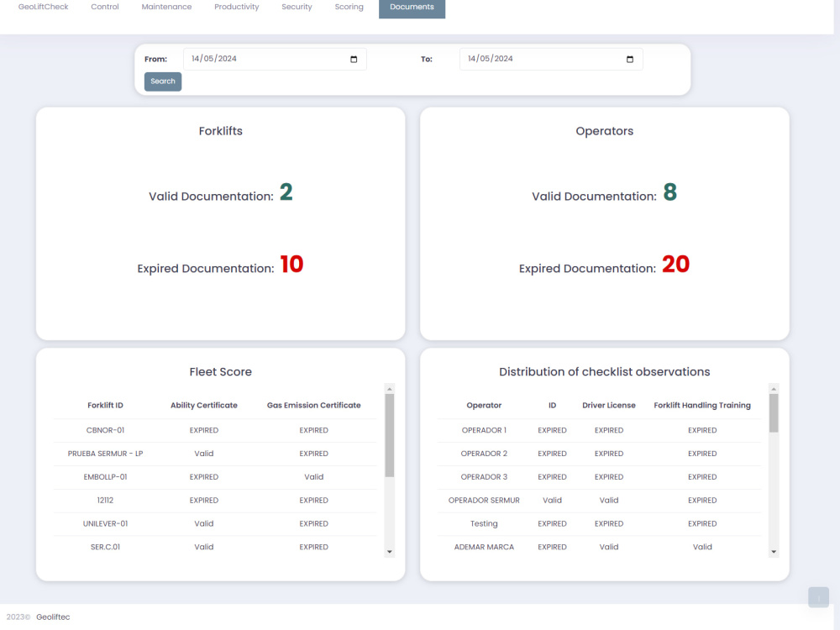The height and width of the screenshot is (630, 840).
Task: Click UNILEVER-01 Ability Certificate Valid cell
Action: click(x=204, y=523)
